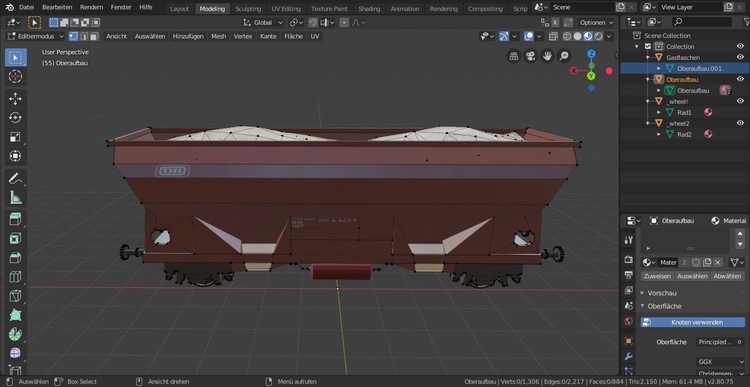Select the Rotate tool
Screen dimensions: 750x387
(x=16, y=118)
